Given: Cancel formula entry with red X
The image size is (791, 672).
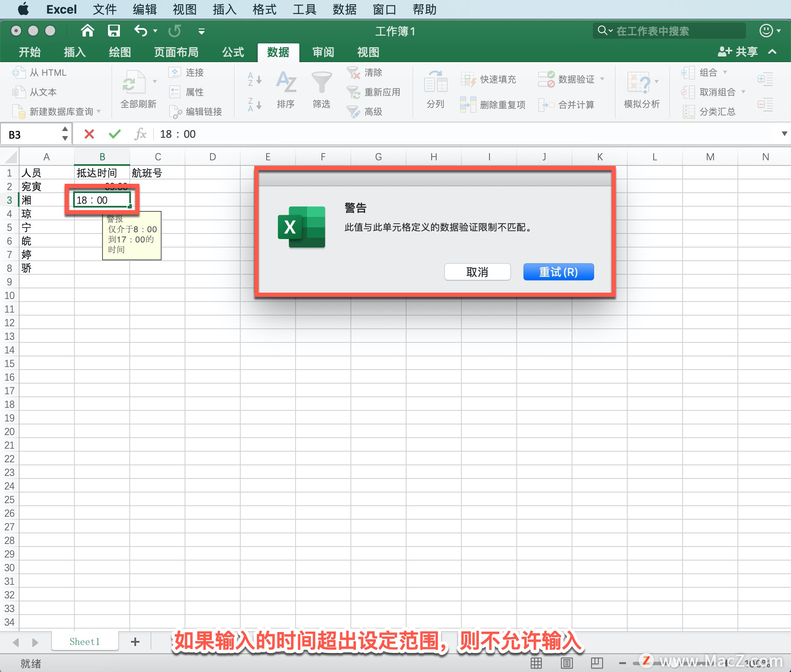Looking at the screenshot, I should (x=89, y=134).
